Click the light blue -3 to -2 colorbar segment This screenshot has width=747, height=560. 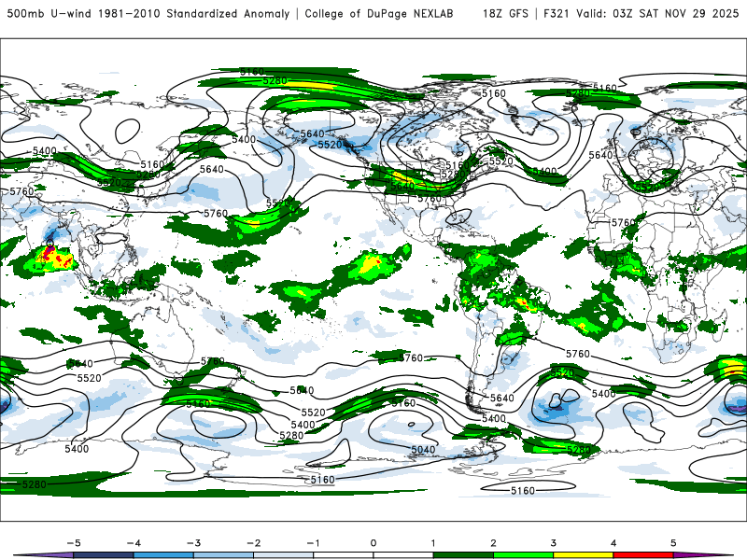pyautogui.click(x=223, y=555)
